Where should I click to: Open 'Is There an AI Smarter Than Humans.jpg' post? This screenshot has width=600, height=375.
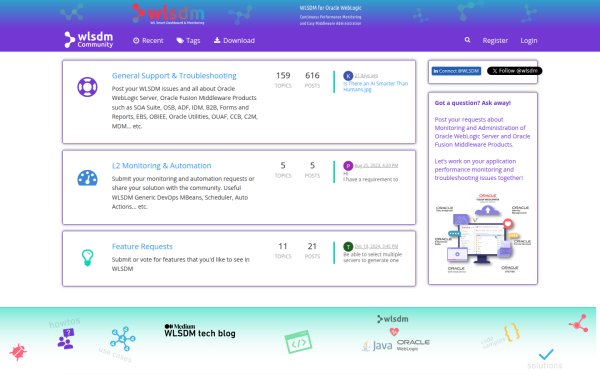point(375,86)
